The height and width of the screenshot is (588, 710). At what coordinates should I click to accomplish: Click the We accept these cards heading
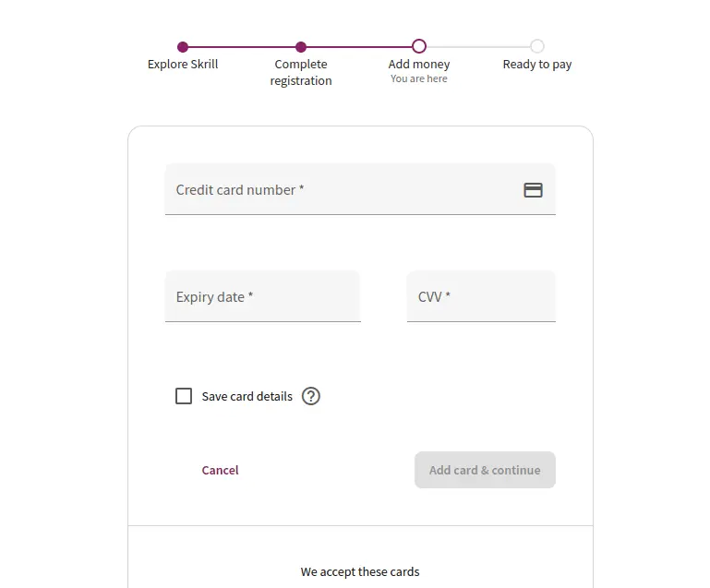[x=360, y=571]
